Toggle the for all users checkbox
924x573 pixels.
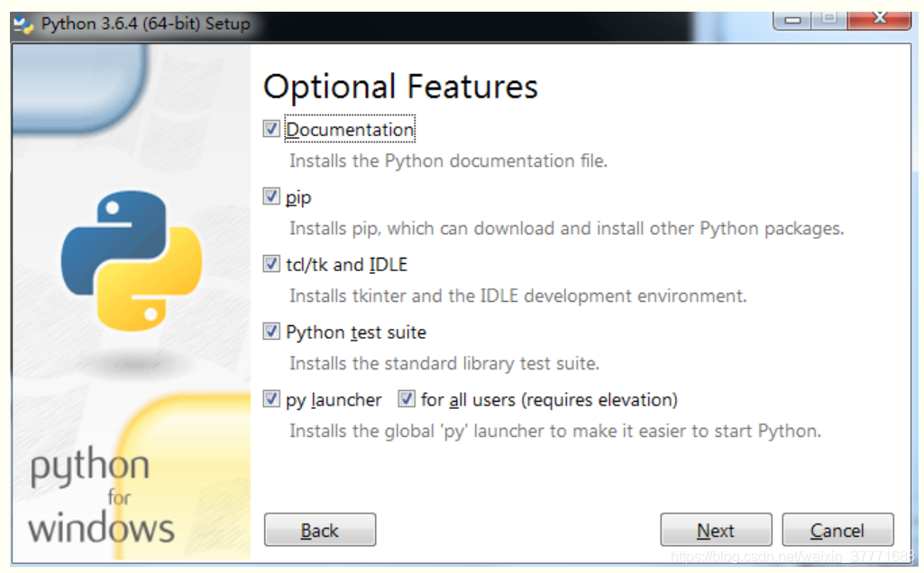[406, 399]
